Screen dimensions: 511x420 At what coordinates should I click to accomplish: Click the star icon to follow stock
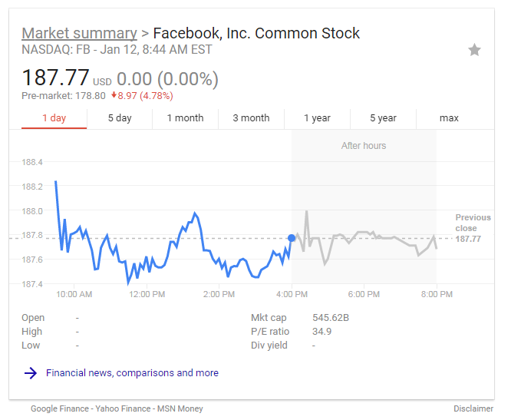(x=475, y=50)
